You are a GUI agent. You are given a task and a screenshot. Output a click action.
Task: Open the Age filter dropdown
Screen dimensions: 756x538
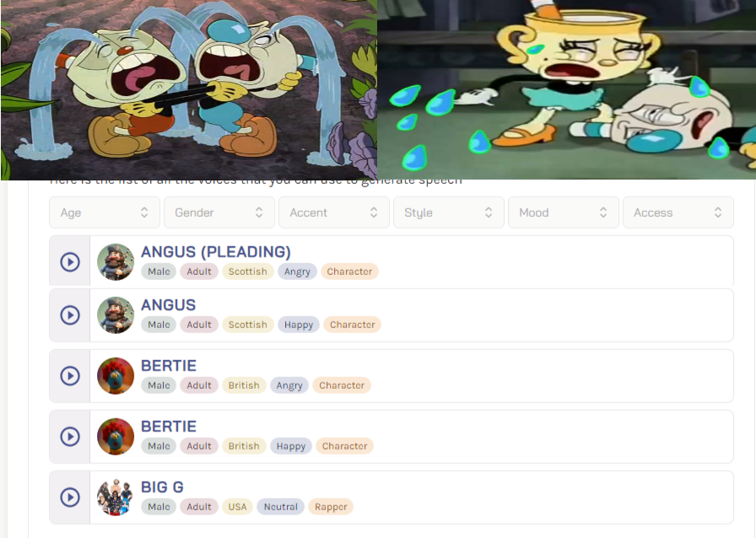105,213
